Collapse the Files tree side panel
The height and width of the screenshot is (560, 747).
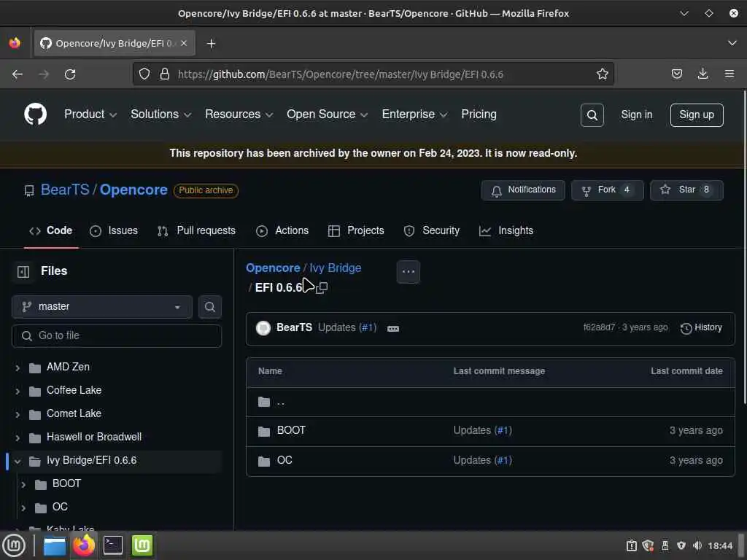tap(23, 271)
